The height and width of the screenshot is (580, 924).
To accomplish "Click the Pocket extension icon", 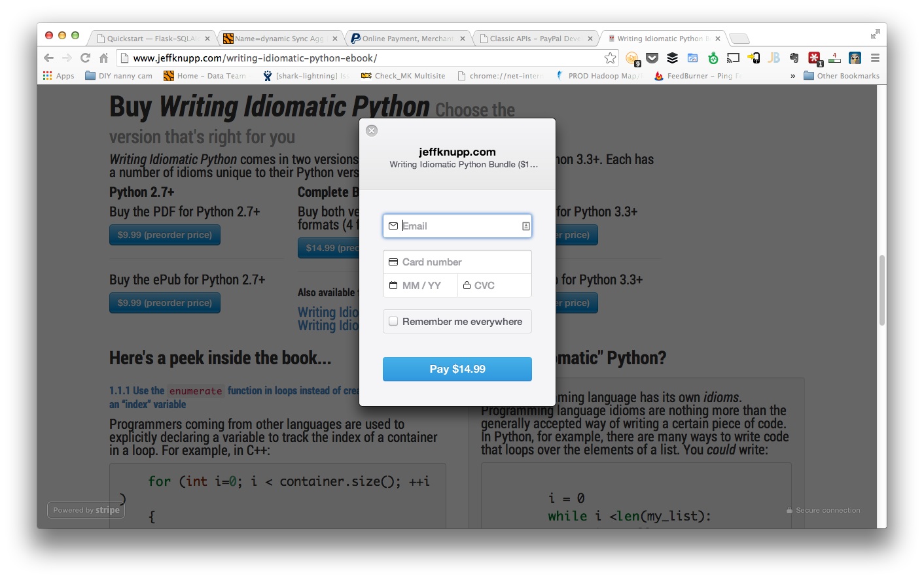I will click(x=652, y=58).
